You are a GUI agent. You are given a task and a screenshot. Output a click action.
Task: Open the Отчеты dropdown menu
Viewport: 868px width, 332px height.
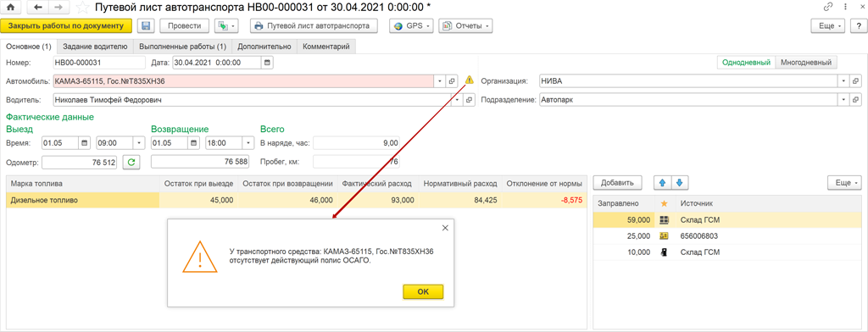[465, 26]
